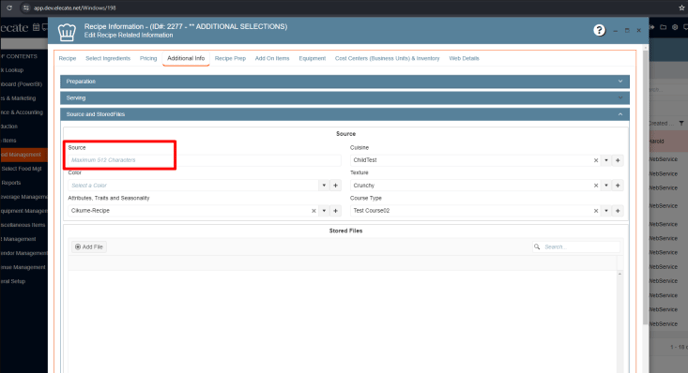
Task: Click the Add File button
Action: point(89,247)
